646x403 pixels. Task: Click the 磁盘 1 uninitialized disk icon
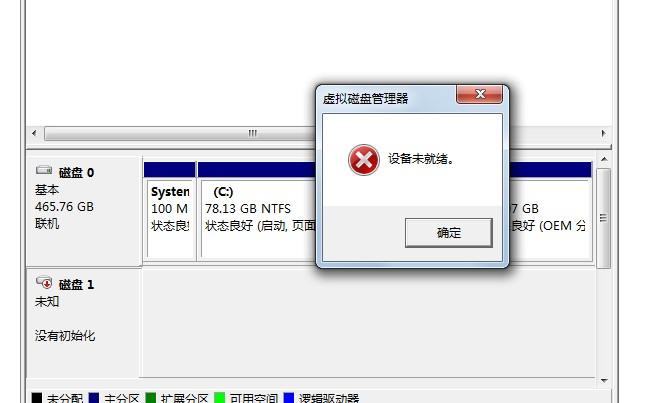(44, 282)
